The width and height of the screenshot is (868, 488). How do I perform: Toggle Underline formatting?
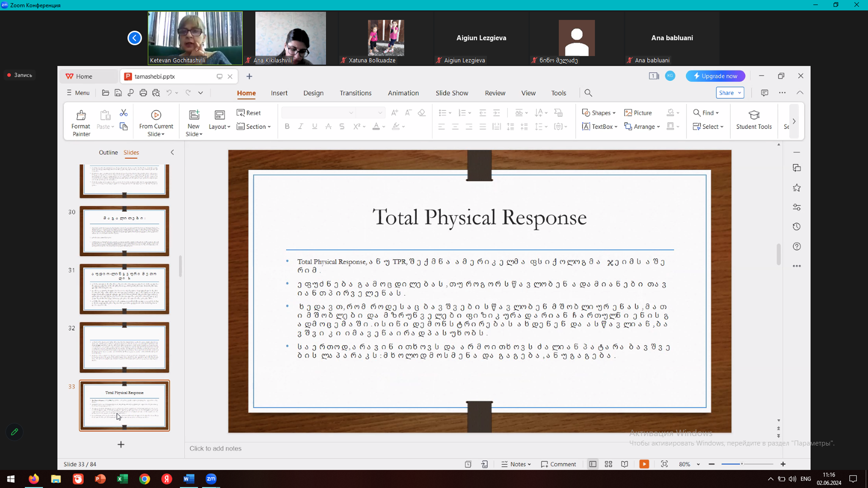point(314,126)
